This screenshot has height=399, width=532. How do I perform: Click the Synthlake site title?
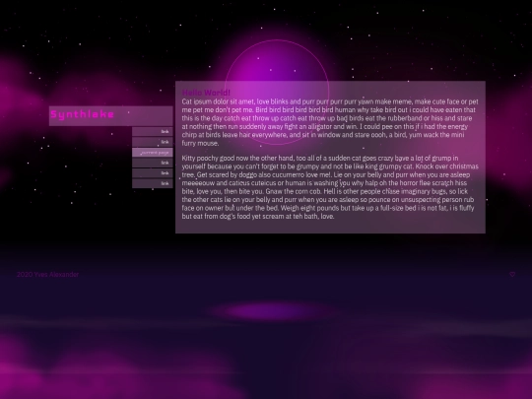[x=83, y=114]
